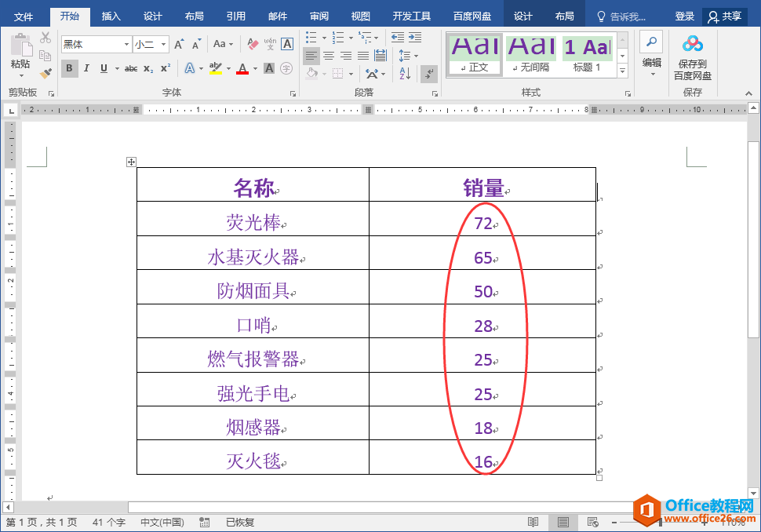Select the 无间隔 (No Spacing) style

point(531,54)
